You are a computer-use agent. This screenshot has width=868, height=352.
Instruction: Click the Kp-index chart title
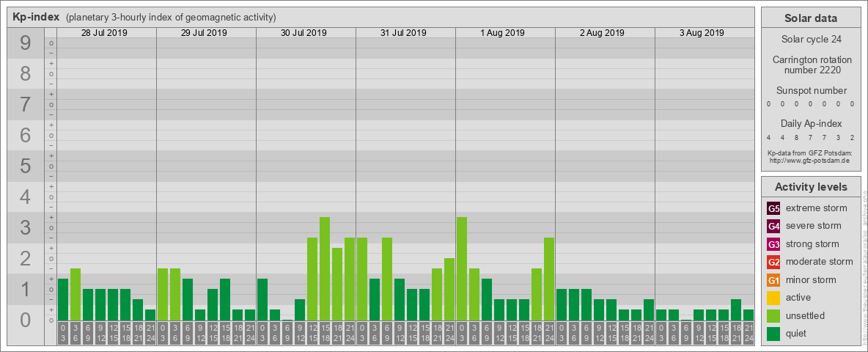[x=37, y=17]
